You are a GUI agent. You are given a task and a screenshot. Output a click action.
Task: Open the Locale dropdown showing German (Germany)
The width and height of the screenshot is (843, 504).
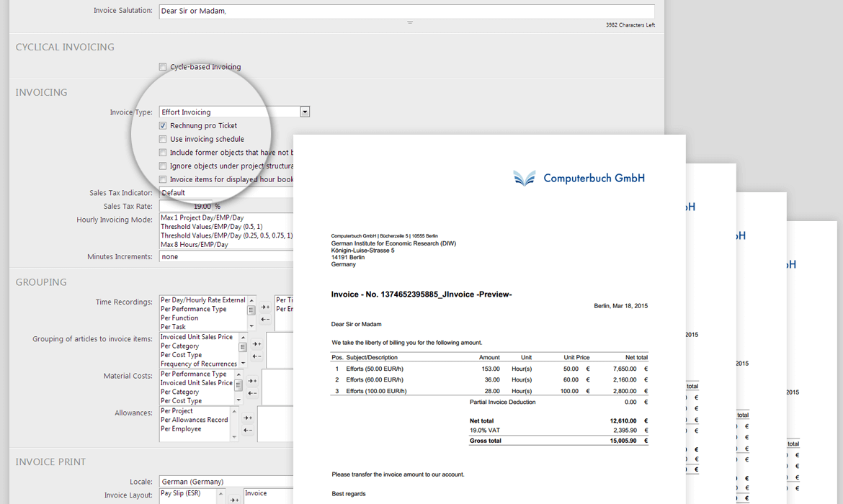tap(226, 482)
